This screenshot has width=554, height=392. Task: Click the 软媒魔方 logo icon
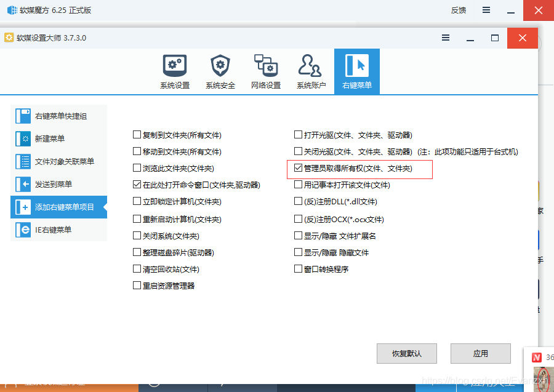[12, 10]
